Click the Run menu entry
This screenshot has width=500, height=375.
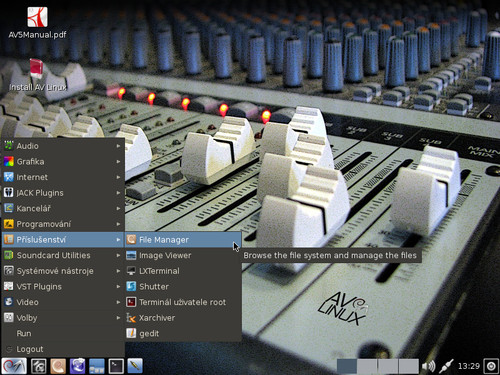(63, 333)
